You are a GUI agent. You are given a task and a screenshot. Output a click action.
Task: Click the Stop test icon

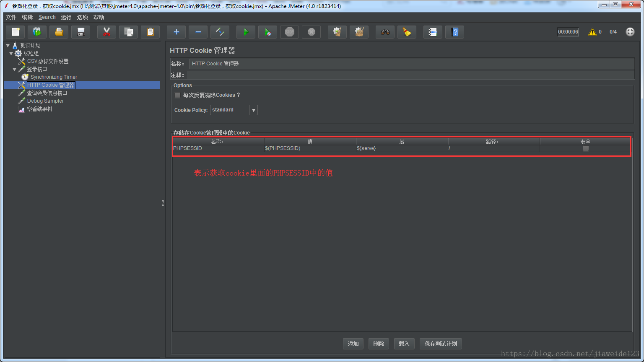[x=289, y=32]
